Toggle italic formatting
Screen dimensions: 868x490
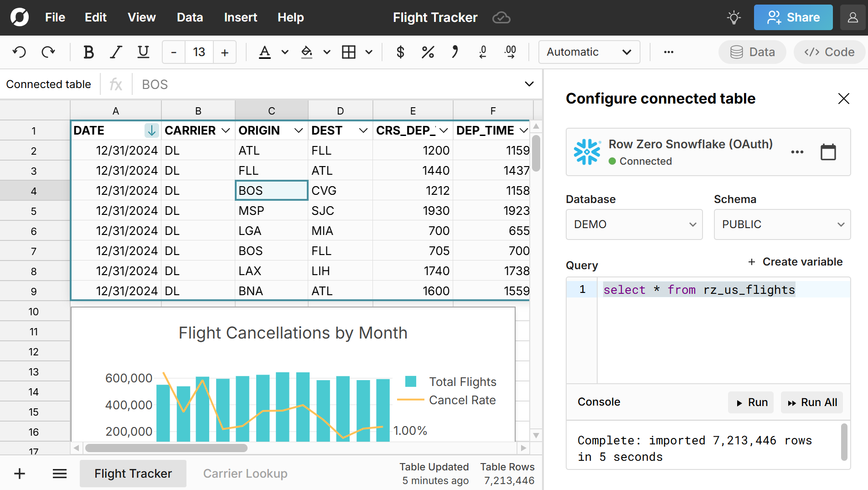click(116, 52)
